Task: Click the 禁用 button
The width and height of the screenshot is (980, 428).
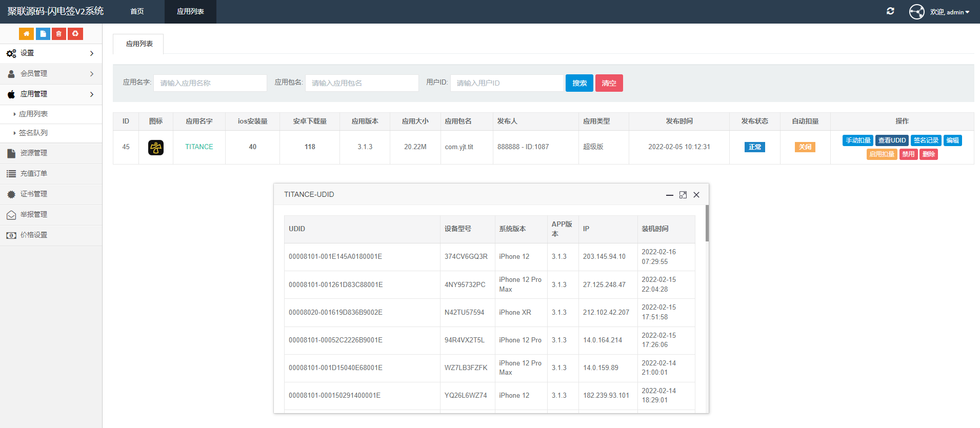Action: coord(908,154)
